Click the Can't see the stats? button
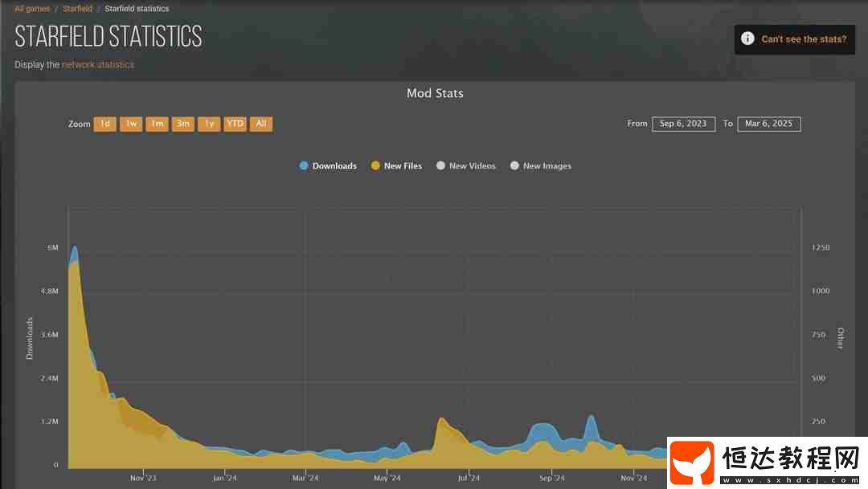Screen dimensions: 868x489 tap(795, 39)
